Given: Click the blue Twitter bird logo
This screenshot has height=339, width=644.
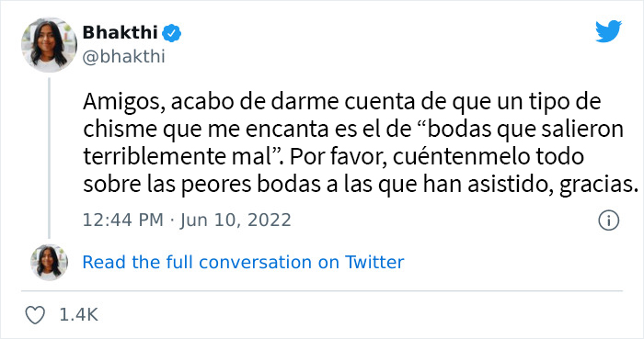Looking at the screenshot, I should coord(608,31).
